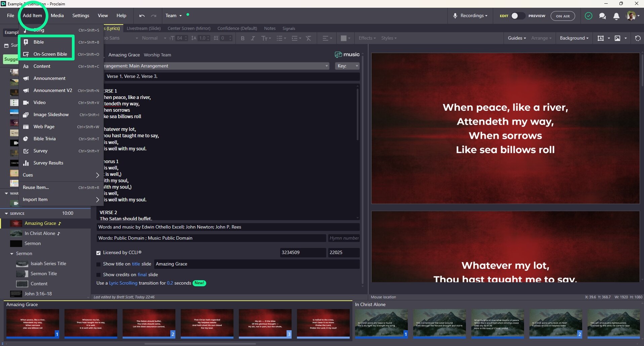Click the undo arrow icon

142,16
